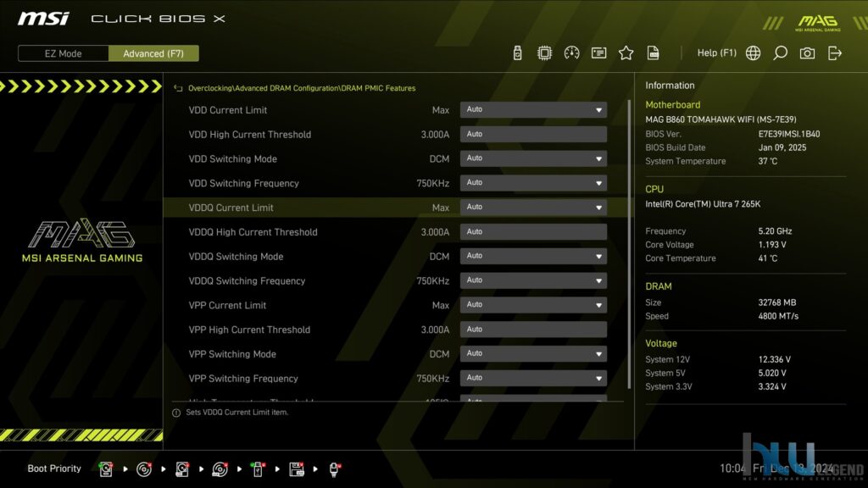
Task: Open the VDDQ Current Limit dropdown
Action: click(x=533, y=207)
